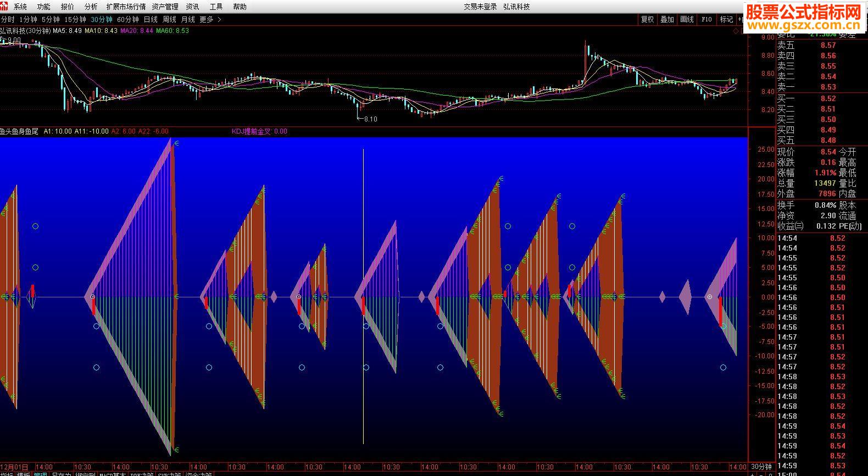Screen dimensions: 868x476
Task: Click the 收益(三) value 0.132
Action: (826, 226)
